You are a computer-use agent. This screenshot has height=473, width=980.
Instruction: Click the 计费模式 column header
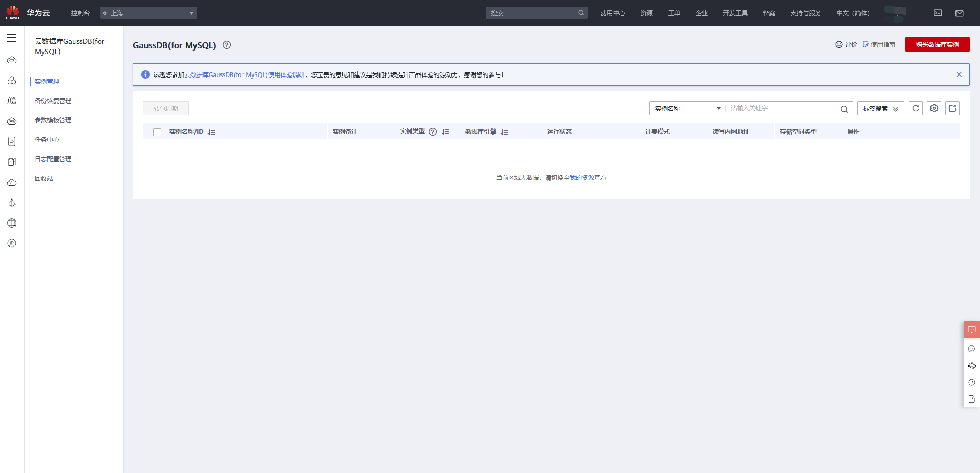[x=657, y=132]
